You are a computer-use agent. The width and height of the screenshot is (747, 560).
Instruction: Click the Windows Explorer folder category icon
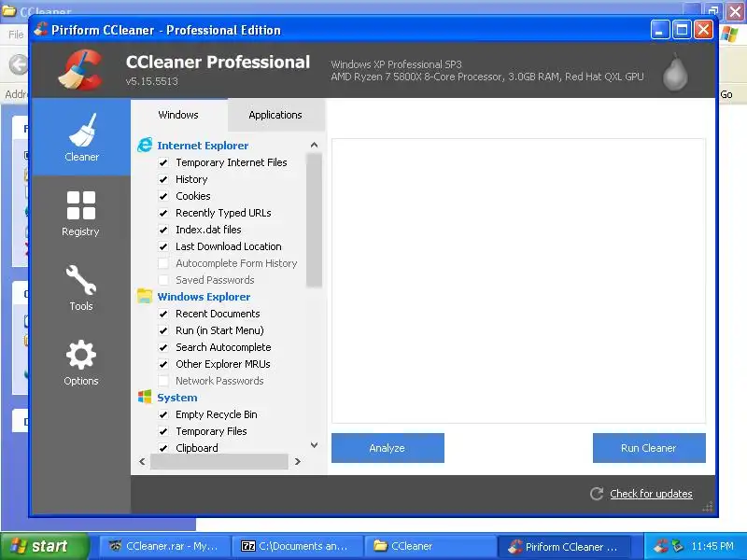click(x=145, y=296)
